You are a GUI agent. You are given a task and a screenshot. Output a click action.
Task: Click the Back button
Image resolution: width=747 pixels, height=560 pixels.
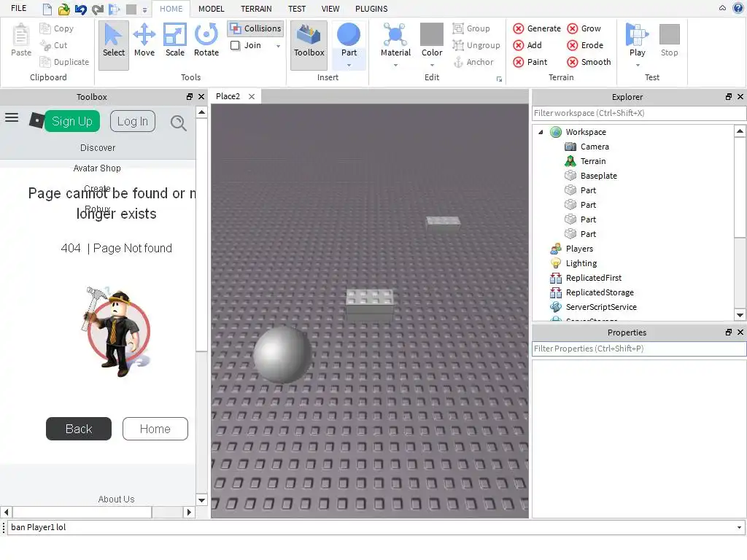(79, 429)
